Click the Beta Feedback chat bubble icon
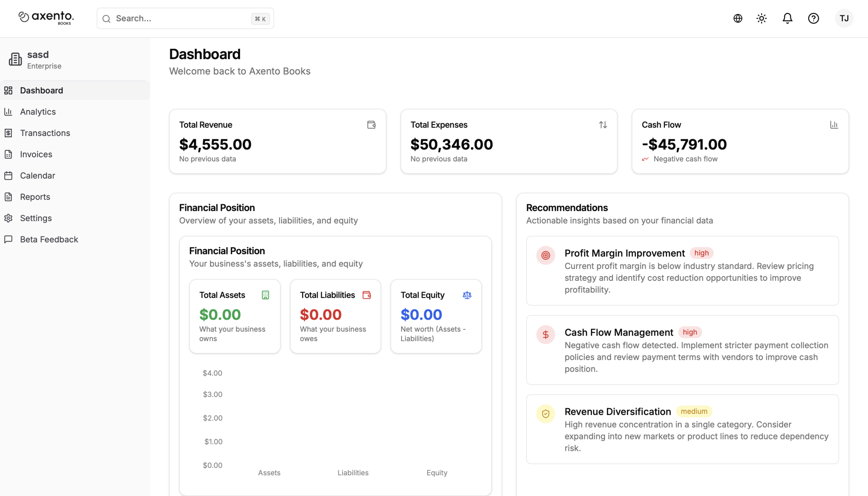The height and width of the screenshot is (496, 868). [x=8, y=239]
